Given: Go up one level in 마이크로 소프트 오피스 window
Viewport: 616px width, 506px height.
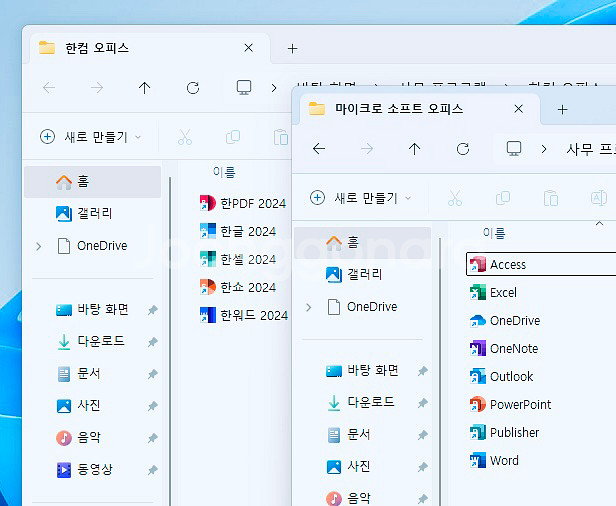Looking at the screenshot, I should pos(414,149).
